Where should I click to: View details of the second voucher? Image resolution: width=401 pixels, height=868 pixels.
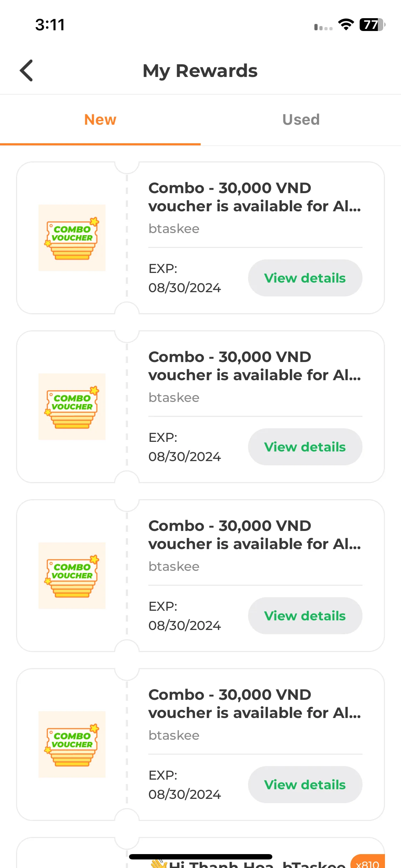click(305, 447)
